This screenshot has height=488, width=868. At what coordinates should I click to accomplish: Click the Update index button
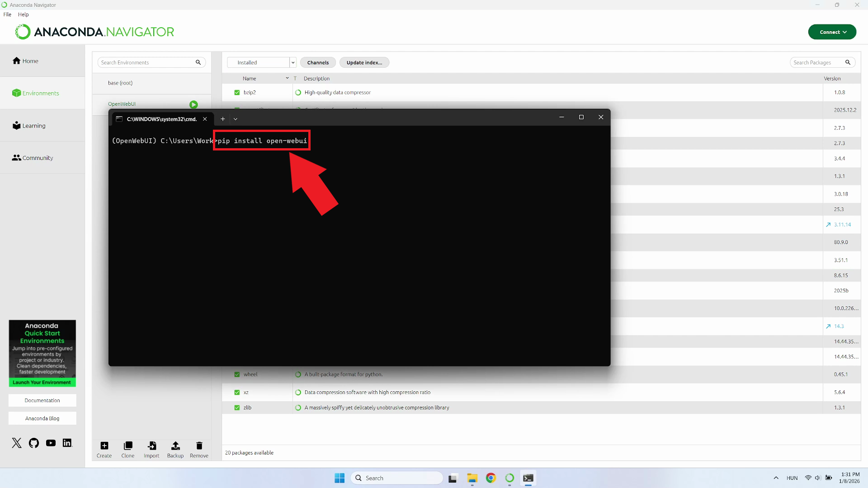click(x=364, y=62)
